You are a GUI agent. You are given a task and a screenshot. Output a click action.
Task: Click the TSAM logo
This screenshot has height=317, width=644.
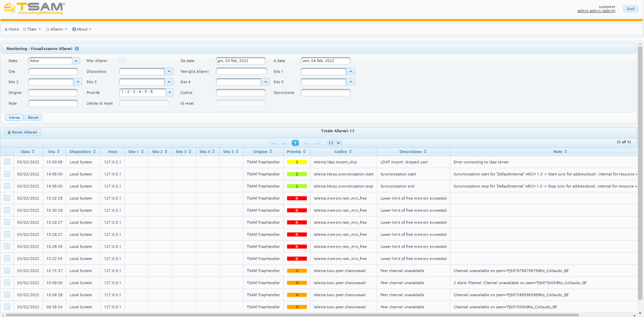pyautogui.click(x=34, y=8)
